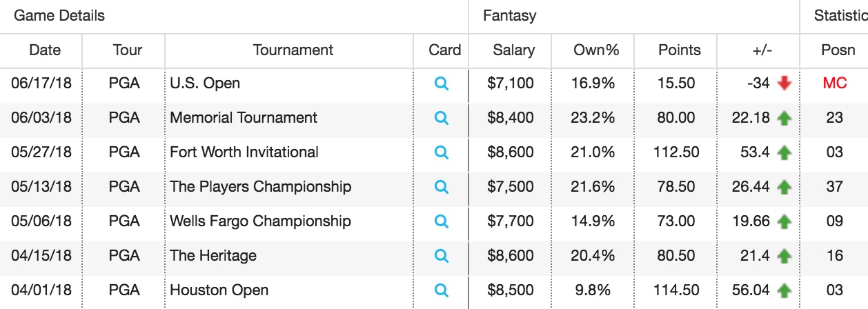Screen dimensions: 868x309
Task: Sort by the Points column header
Action: click(x=680, y=50)
